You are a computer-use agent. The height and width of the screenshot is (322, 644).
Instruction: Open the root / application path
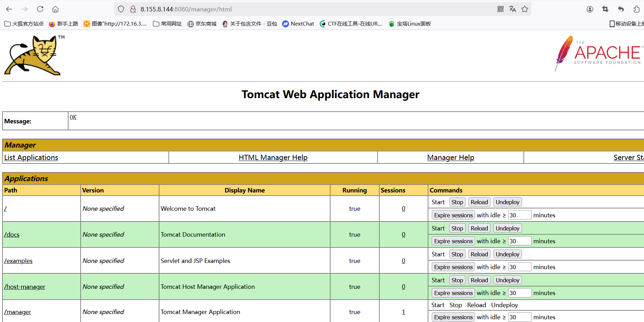tap(6, 209)
